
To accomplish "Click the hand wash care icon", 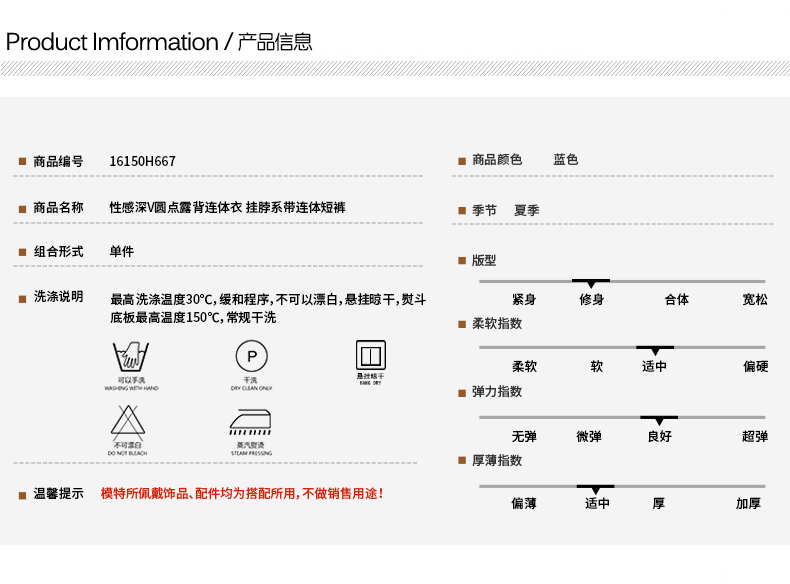I will coord(131,356).
